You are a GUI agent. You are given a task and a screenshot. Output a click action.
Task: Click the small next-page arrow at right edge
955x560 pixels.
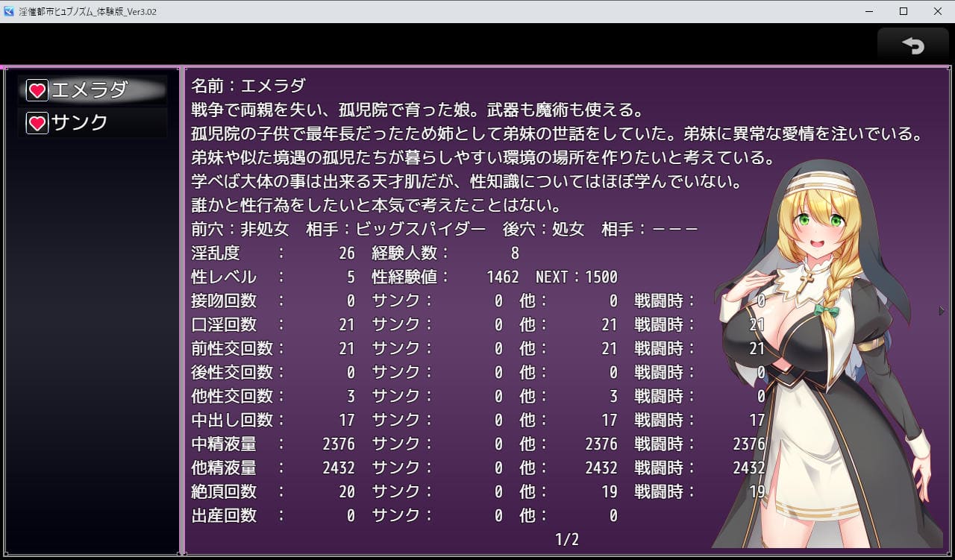coord(942,311)
